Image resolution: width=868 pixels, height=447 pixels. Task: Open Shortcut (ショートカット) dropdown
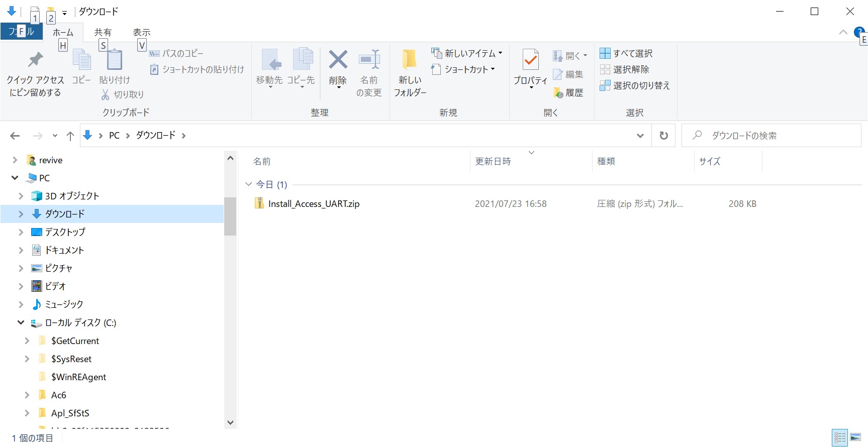point(463,69)
